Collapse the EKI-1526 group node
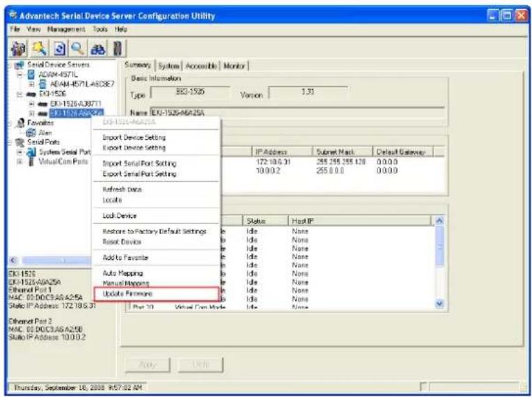Image resolution: width=532 pixels, height=397 pixels. point(19,94)
